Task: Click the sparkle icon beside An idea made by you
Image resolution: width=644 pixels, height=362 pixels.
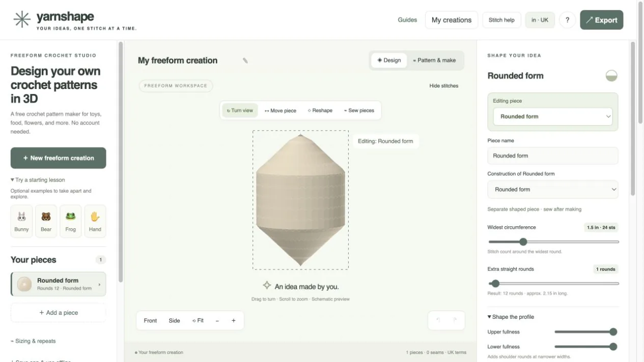Action: 267,286
